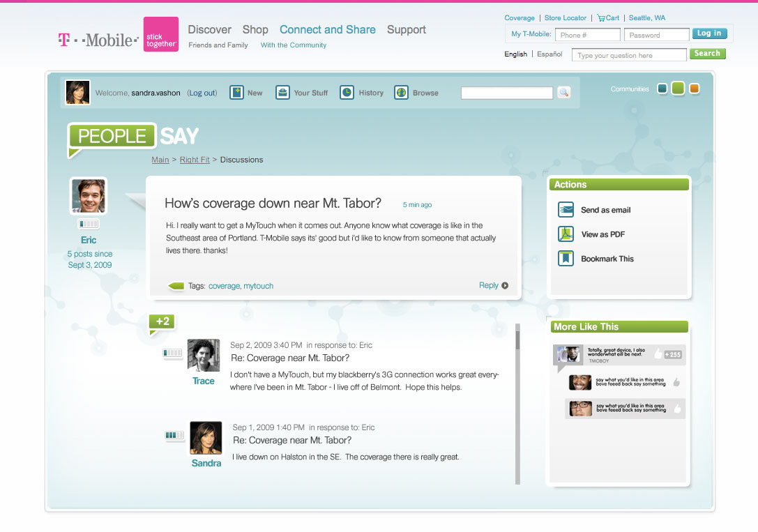Open the TMOBOY post in More Like This
The width and height of the screenshot is (758, 532).
619,355
